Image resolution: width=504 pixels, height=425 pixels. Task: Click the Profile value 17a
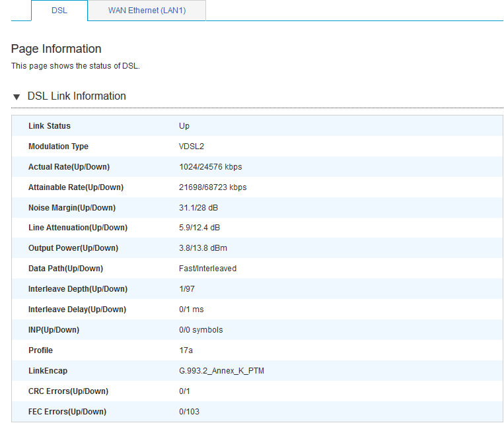tap(186, 350)
